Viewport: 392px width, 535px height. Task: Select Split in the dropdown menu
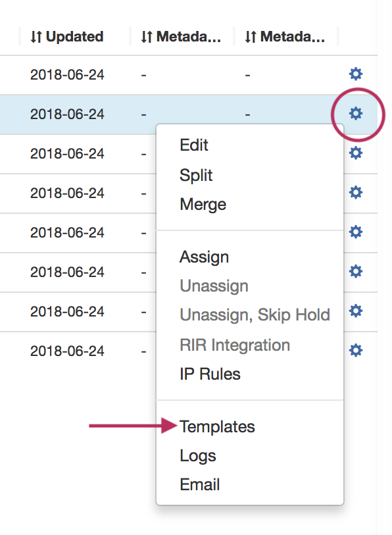point(196,176)
